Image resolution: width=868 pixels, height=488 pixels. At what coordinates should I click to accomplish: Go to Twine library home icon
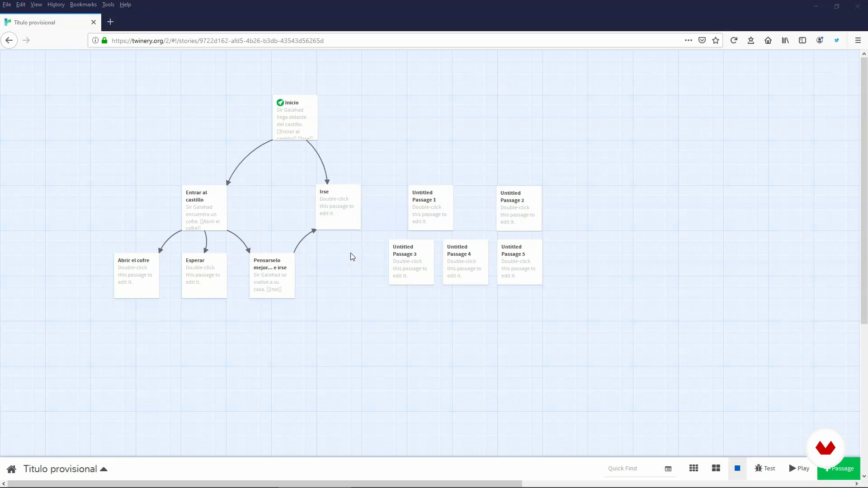pos(12,469)
